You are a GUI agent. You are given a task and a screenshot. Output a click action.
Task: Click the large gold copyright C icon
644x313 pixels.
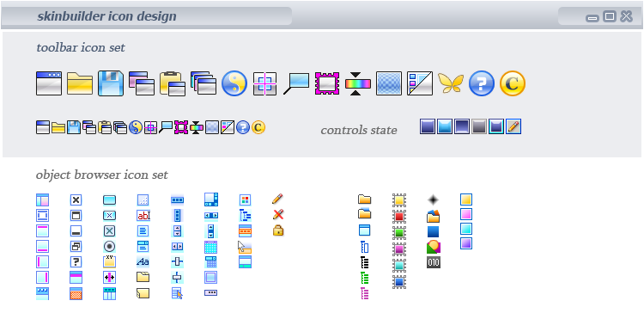click(x=512, y=83)
